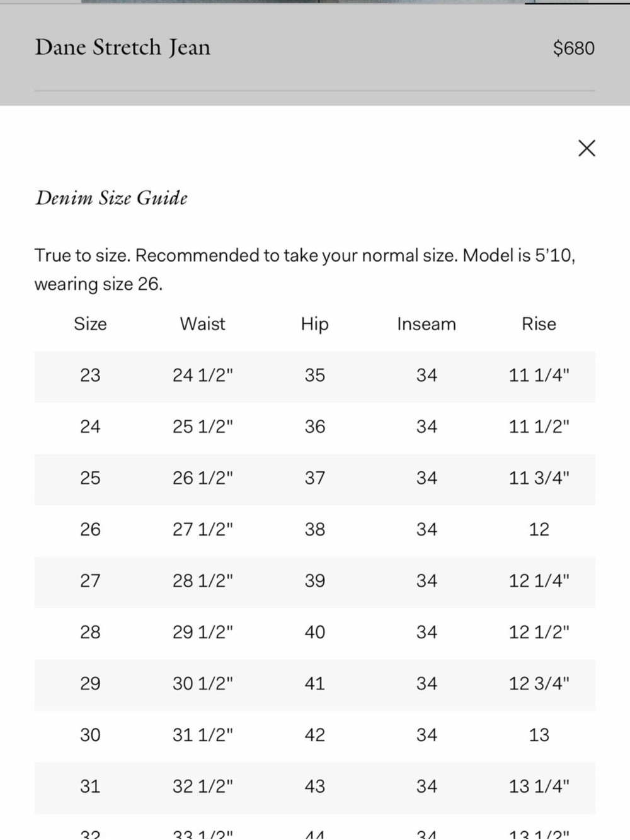Click the size 28 row label
The width and height of the screenshot is (630, 840).
click(x=90, y=632)
